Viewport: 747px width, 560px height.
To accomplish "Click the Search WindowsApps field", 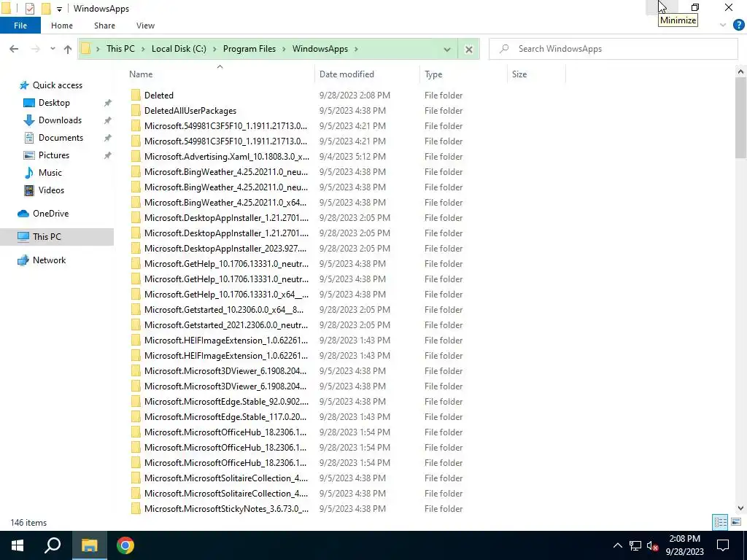I will click(614, 49).
